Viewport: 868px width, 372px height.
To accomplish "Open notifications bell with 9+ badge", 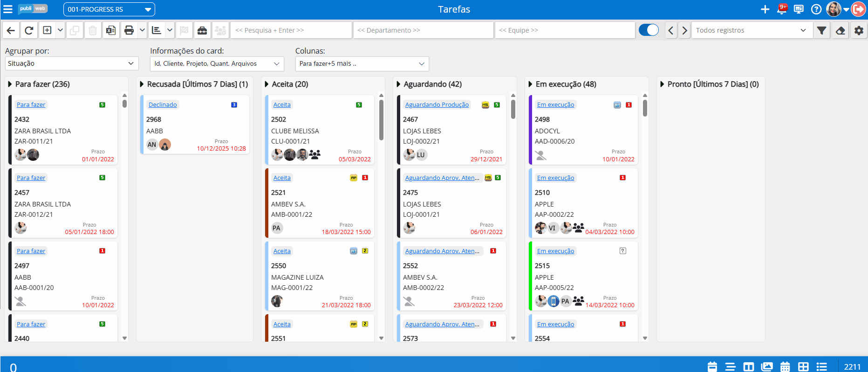I will [x=782, y=9].
